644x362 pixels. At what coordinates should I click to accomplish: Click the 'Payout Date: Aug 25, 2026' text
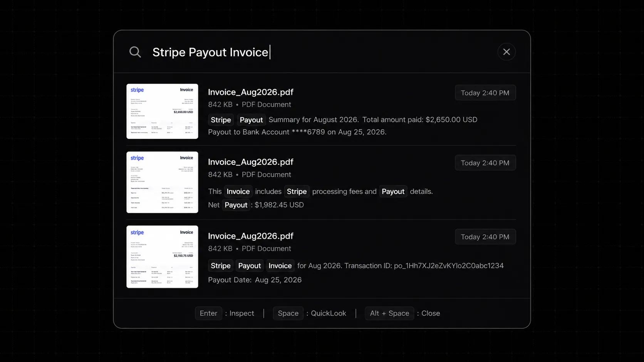(x=255, y=280)
